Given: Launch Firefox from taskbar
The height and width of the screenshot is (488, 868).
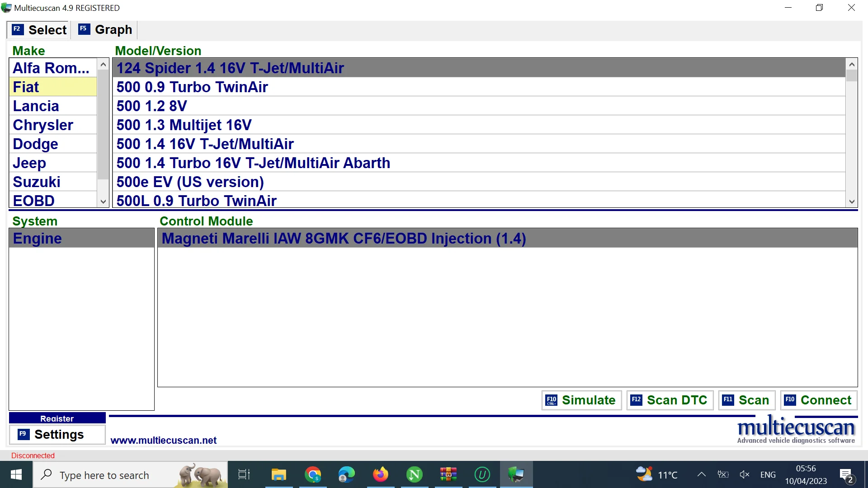Looking at the screenshot, I should 381,474.
